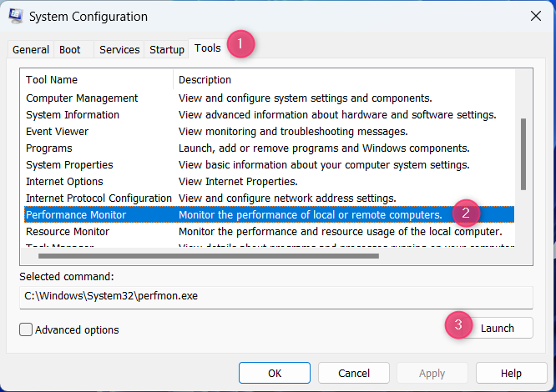Viewport: 556px width, 392px height.
Task: Open the Boot tab
Action: click(70, 49)
